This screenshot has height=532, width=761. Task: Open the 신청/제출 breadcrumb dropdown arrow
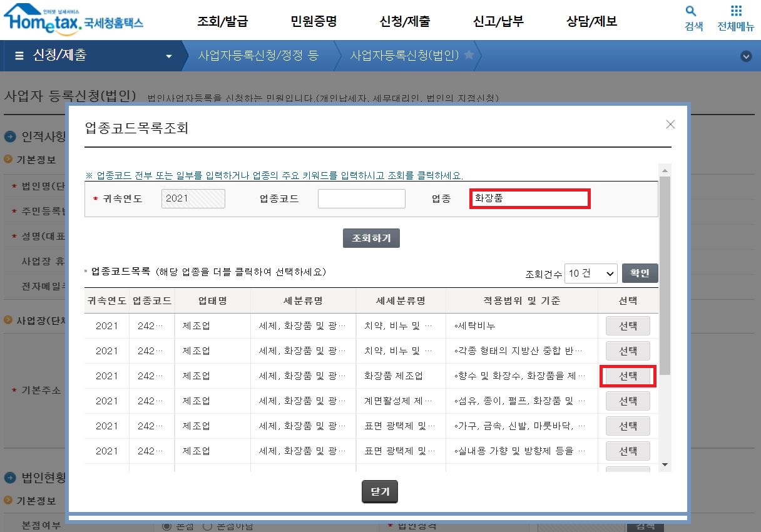point(169,56)
